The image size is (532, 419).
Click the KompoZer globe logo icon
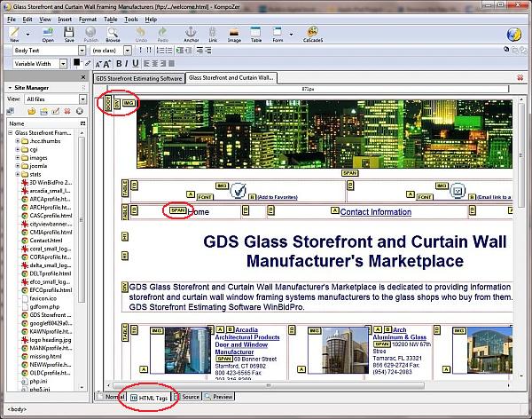click(x=513, y=35)
